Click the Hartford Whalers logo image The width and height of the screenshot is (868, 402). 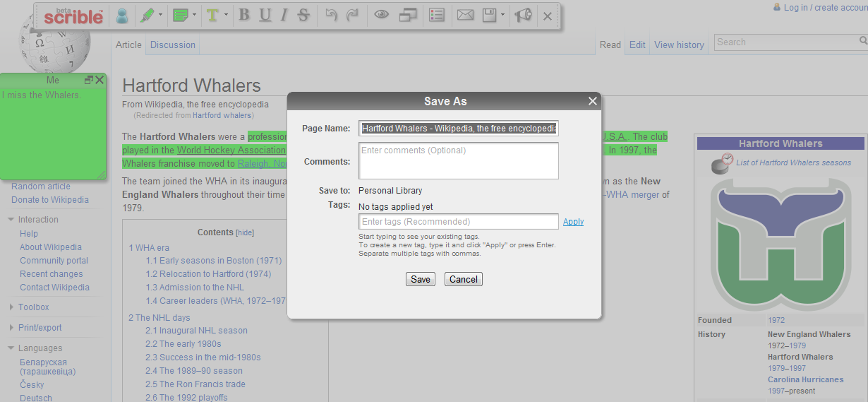pyautogui.click(x=780, y=245)
